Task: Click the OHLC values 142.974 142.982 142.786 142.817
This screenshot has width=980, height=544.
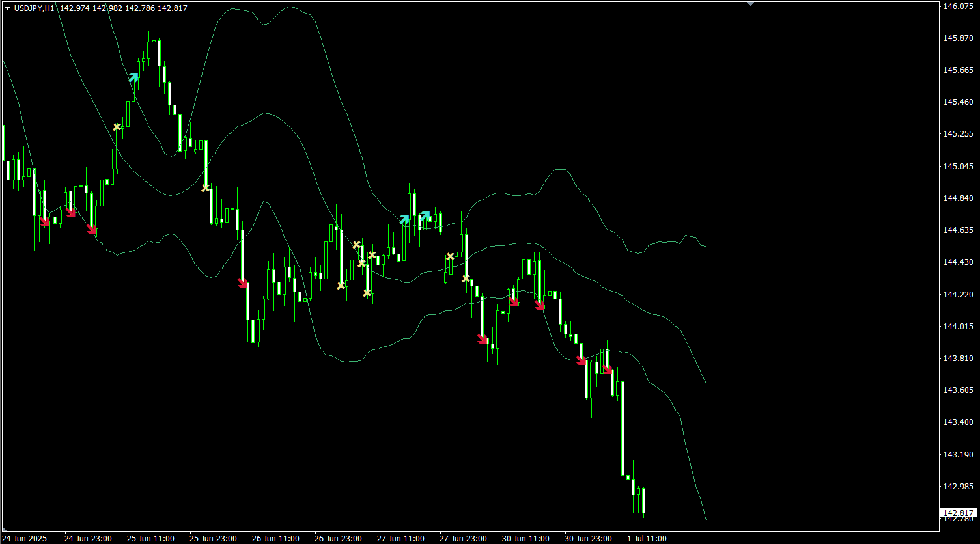Action: click(x=124, y=8)
